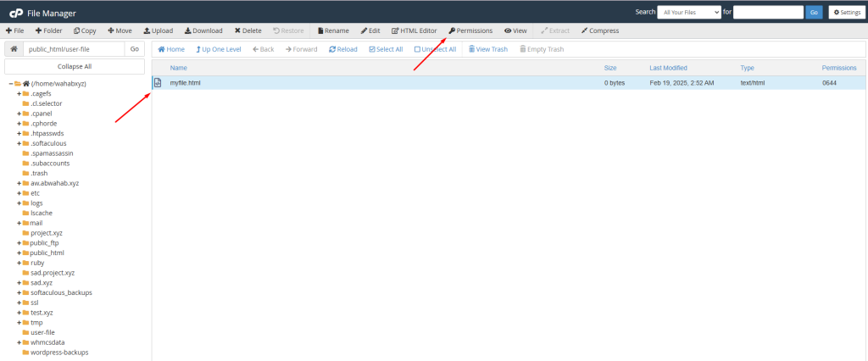This screenshot has height=361, width=868.
Task: Expand the public_html folder in tree
Action: 19,253
